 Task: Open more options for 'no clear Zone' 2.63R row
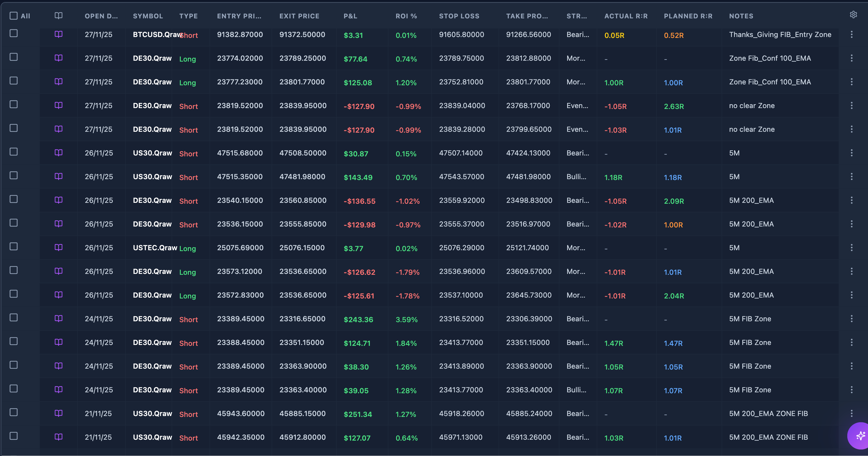click(851, 106)
